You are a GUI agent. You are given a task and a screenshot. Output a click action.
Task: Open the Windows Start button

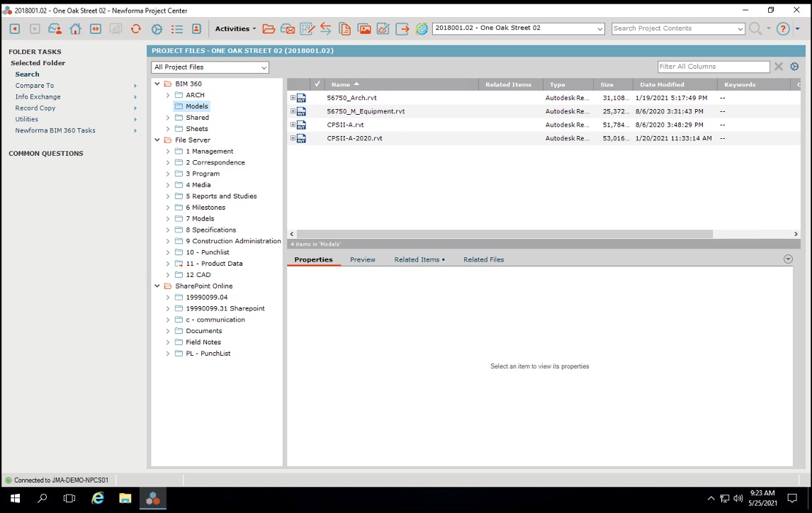[15, 499]
